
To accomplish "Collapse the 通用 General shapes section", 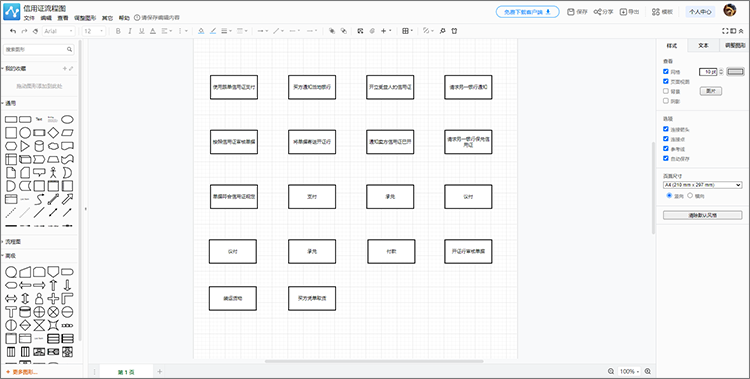I will pos(10,103).
